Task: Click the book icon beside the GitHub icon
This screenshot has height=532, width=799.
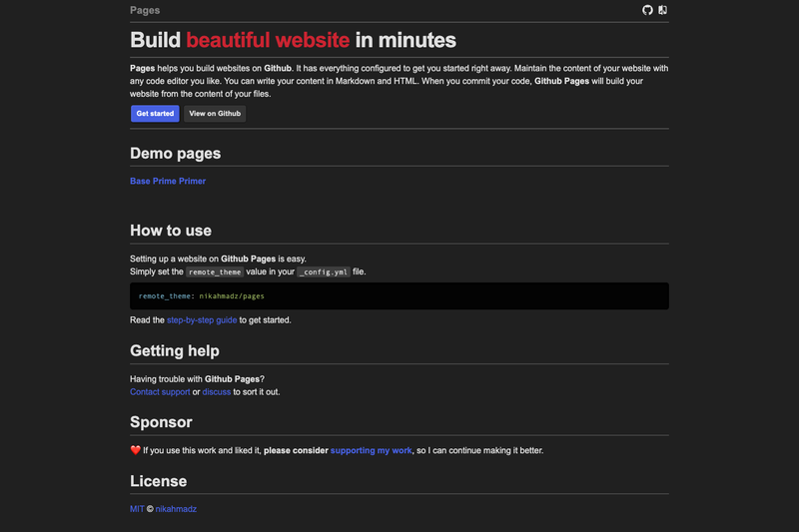Action: coord(662,10)
